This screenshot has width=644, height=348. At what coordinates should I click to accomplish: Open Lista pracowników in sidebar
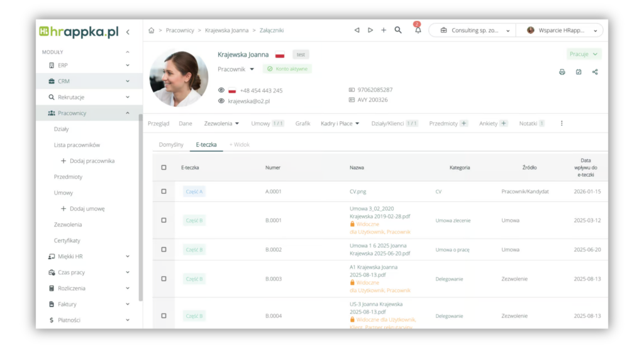click(77, 145)
